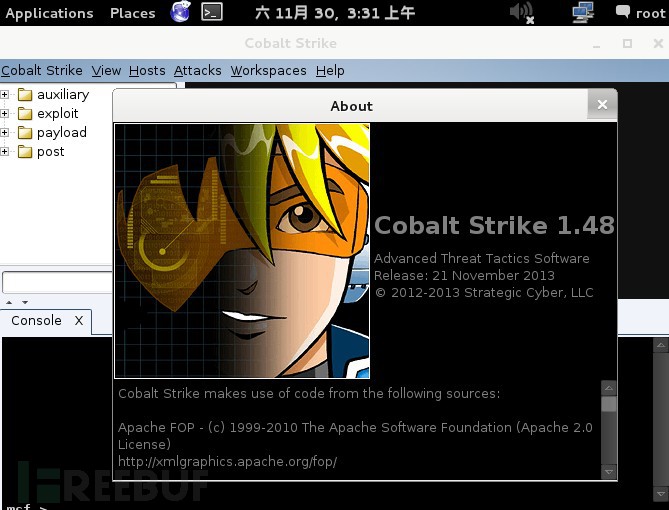Open the Help menu
669x510 pixels.
[x=330, y=70]
